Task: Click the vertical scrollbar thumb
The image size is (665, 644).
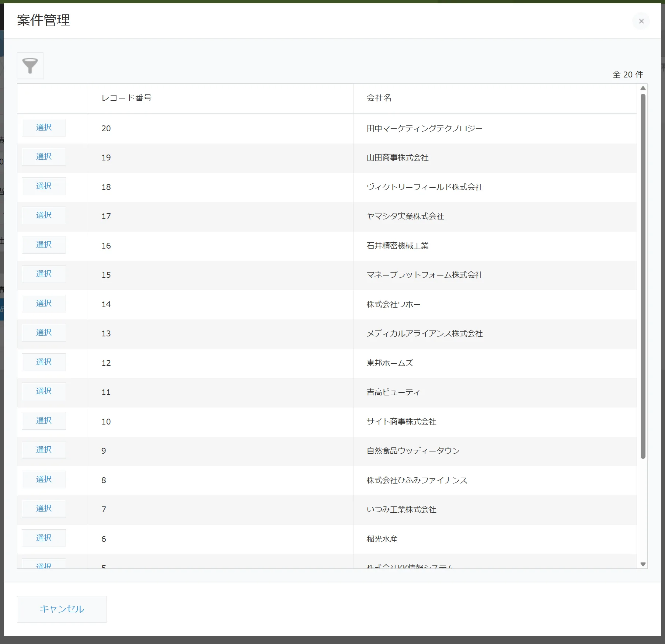Action: [643, 276]
